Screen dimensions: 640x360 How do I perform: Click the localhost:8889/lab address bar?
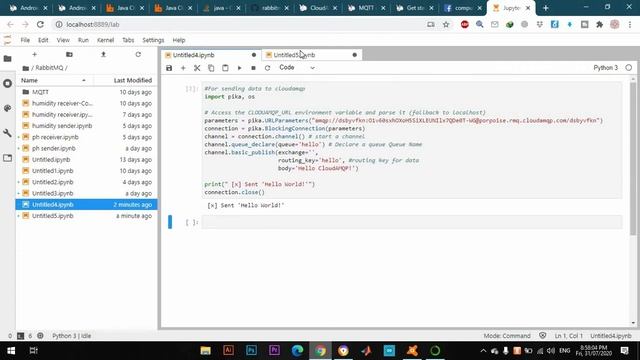tap(241, 24)
